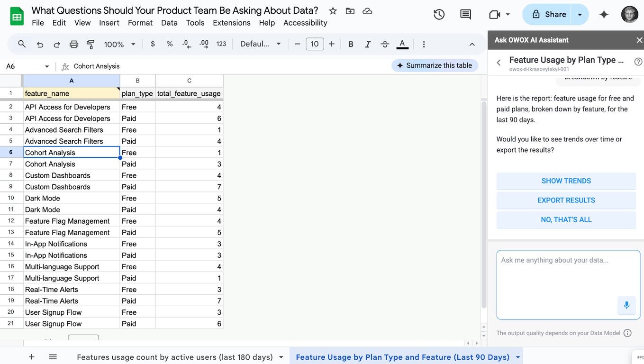Click the Ask me anything field
Viewport: 644px width, 364px height.
(568, 285)
